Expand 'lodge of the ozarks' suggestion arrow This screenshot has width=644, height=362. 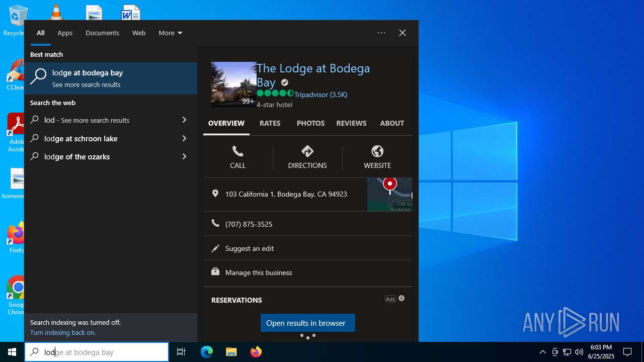(184, 156)
